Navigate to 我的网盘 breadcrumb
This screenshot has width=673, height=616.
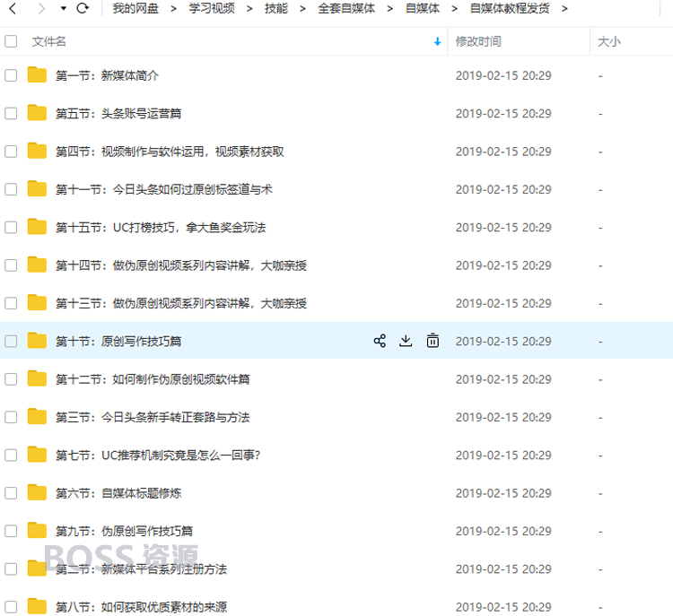pos(135,8)
